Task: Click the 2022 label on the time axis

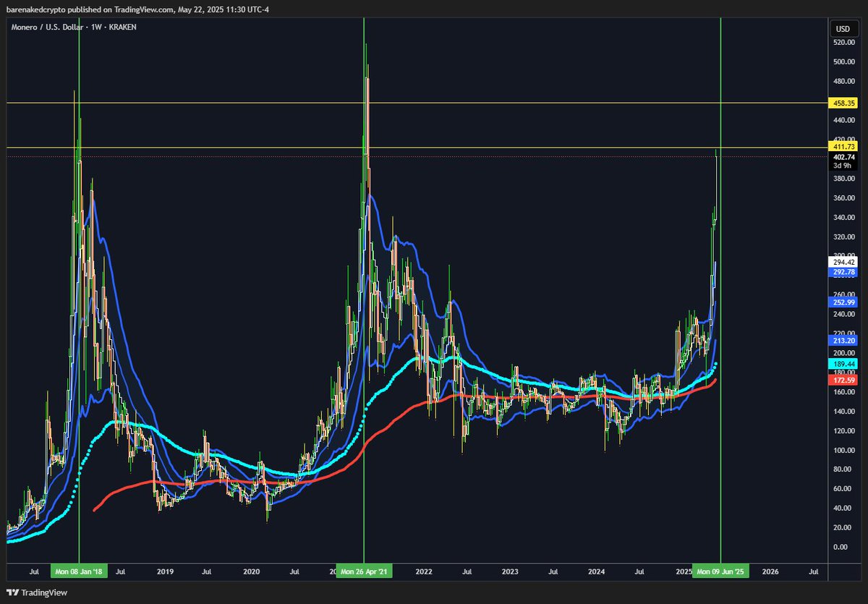Action: (x=424, y=571)
